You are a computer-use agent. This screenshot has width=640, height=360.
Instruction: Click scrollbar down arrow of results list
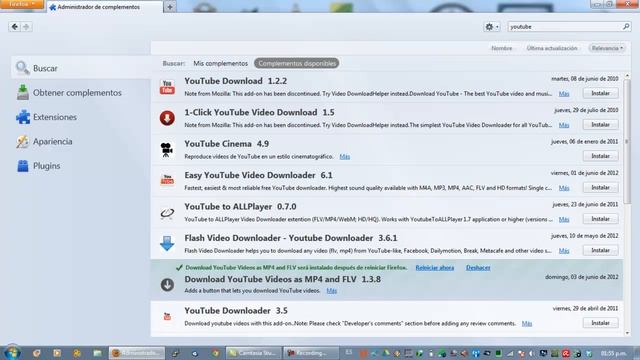[x=627, y=333]
